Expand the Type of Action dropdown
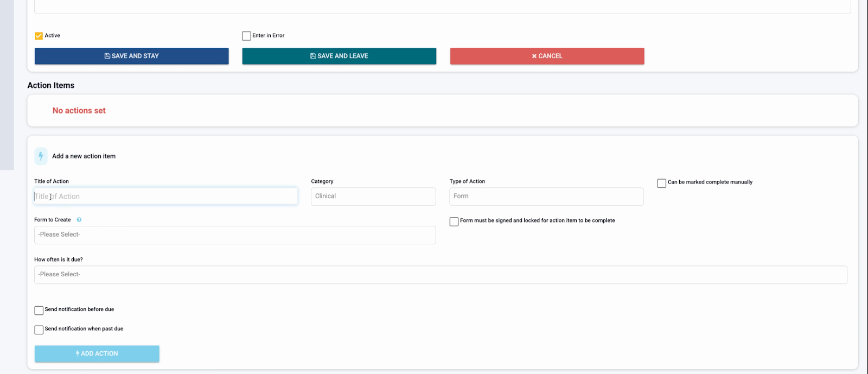 point(546,196)
